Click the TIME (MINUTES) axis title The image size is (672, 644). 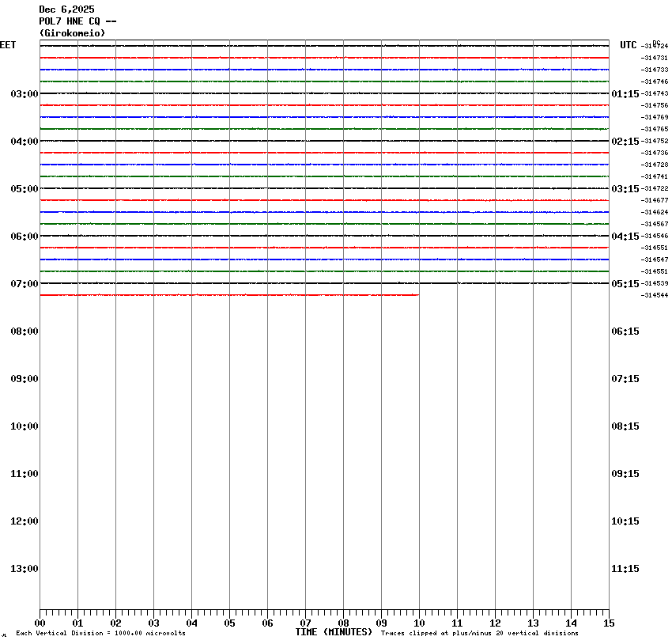point(334,632)
